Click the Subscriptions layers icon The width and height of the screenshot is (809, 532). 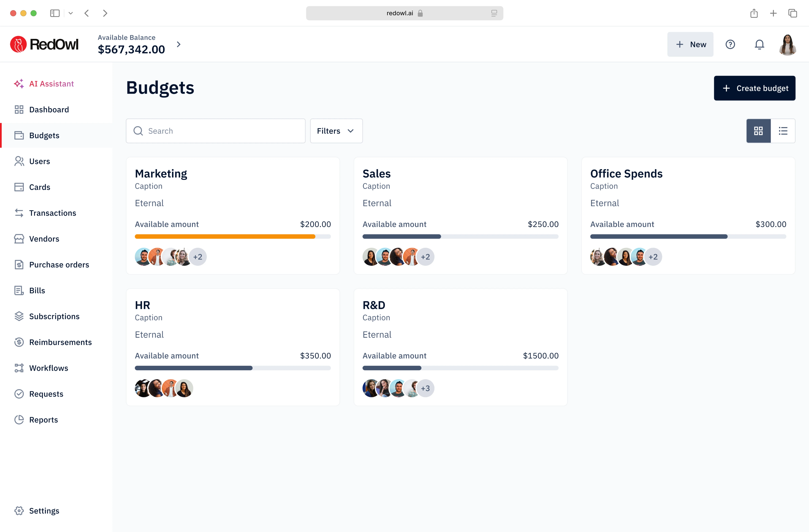(x=19, y=316)
